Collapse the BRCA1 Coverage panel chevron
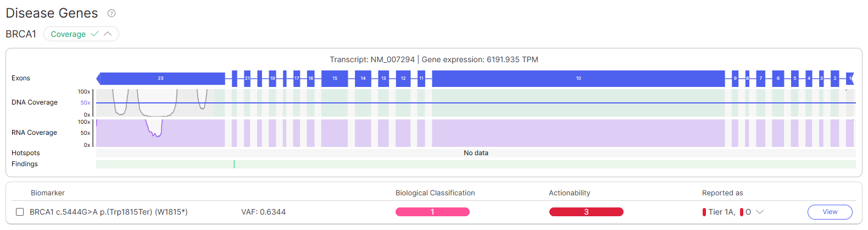868x230 pixels. coord(108,34)
